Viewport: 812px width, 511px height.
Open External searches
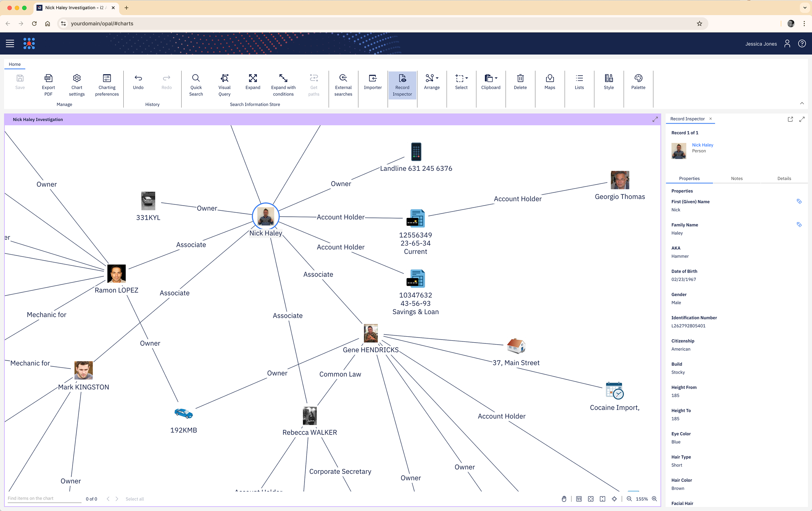point(343,85)
